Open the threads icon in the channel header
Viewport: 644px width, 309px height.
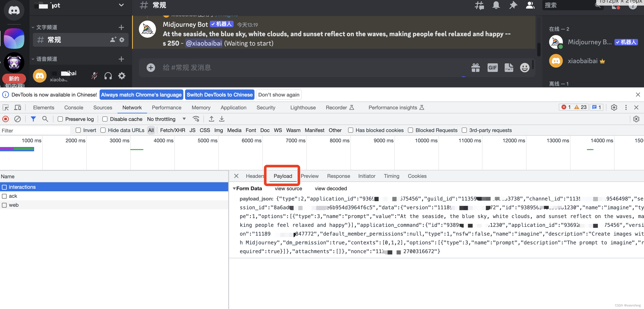479,5
